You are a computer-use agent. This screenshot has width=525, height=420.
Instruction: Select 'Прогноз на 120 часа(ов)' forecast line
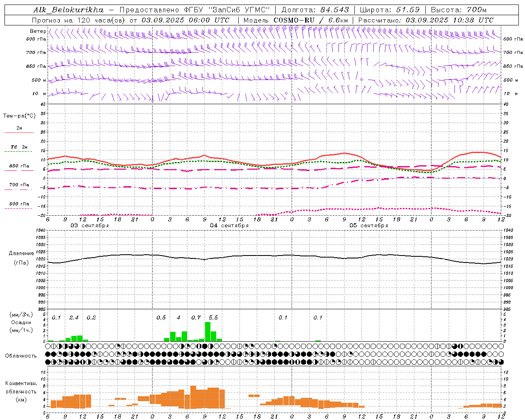(78, 20)
